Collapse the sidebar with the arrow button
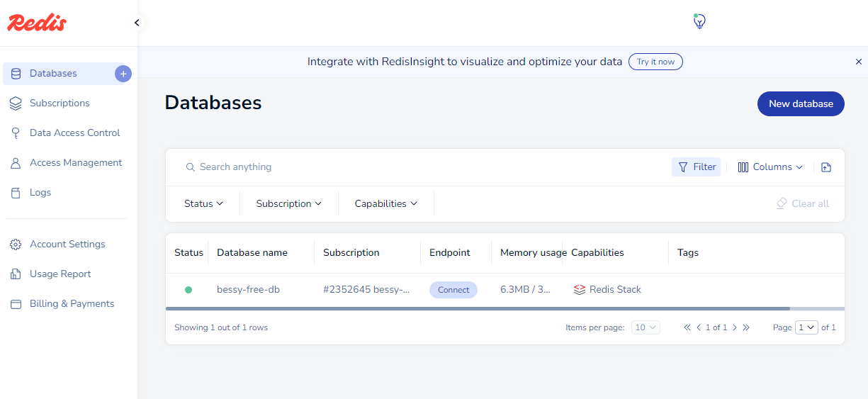868x399 pixels. click(137, 23)
